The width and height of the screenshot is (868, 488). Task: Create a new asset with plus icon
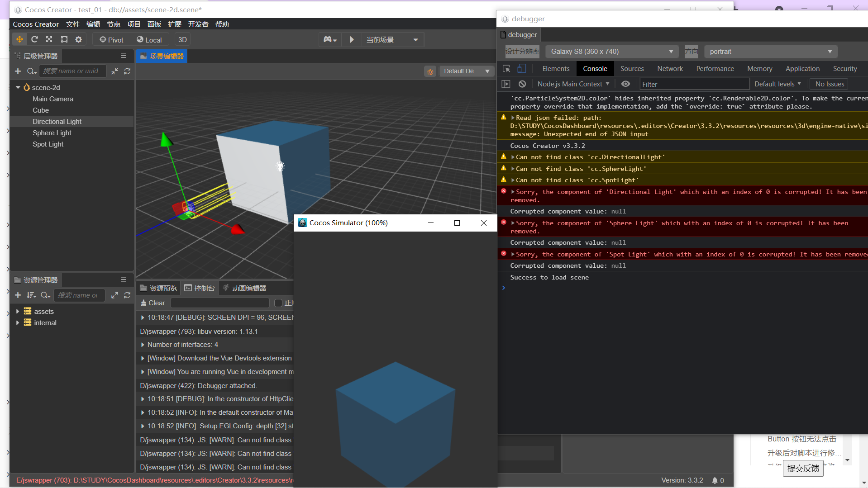tap(18, 295)
